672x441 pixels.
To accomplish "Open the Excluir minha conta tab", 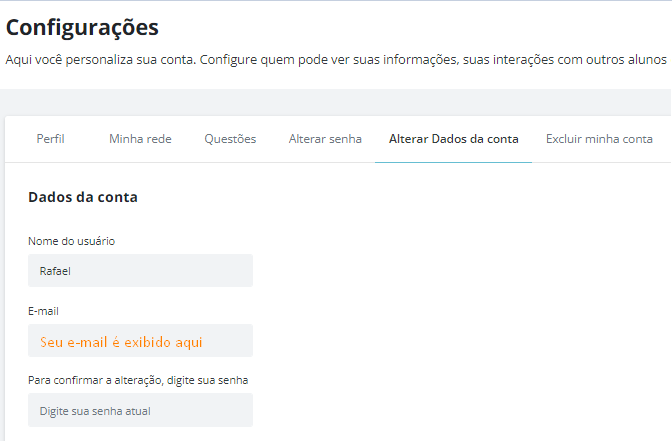I will point(599,139).
